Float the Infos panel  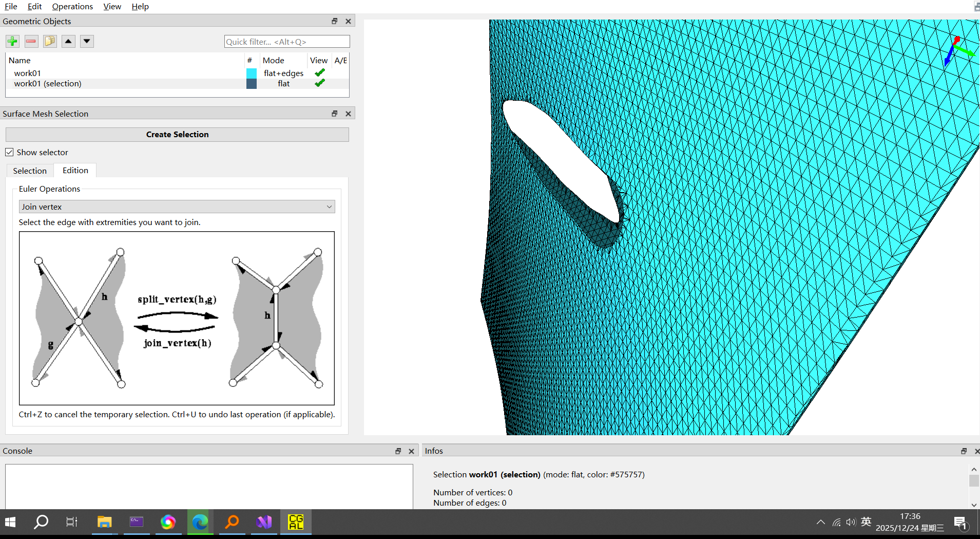tap(964, 451)
